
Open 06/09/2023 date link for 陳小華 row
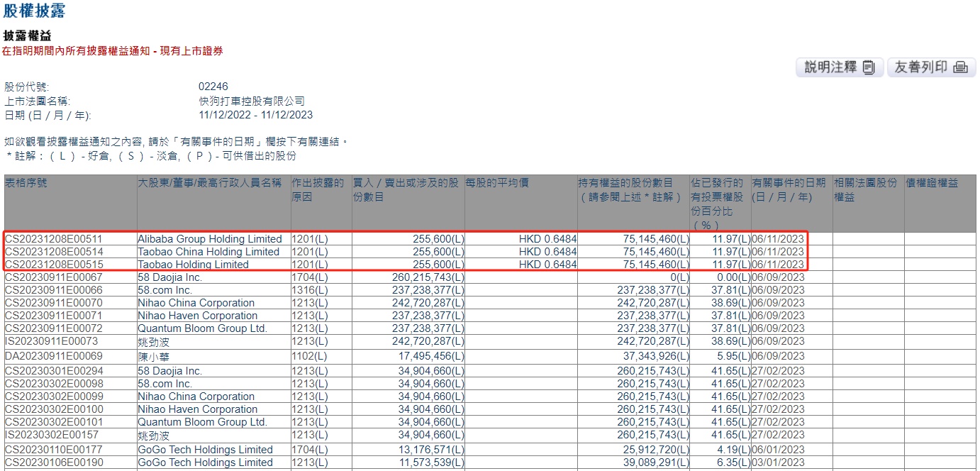coord(779,357)
